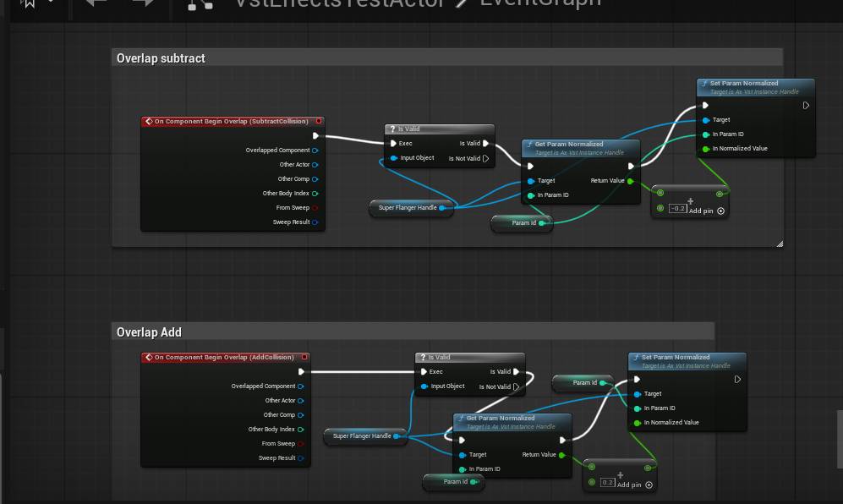The height and width of the screenshot is (504, 843).
Task: Click delegate pin on AddCollision overlap event
Action: pos(304,358)
